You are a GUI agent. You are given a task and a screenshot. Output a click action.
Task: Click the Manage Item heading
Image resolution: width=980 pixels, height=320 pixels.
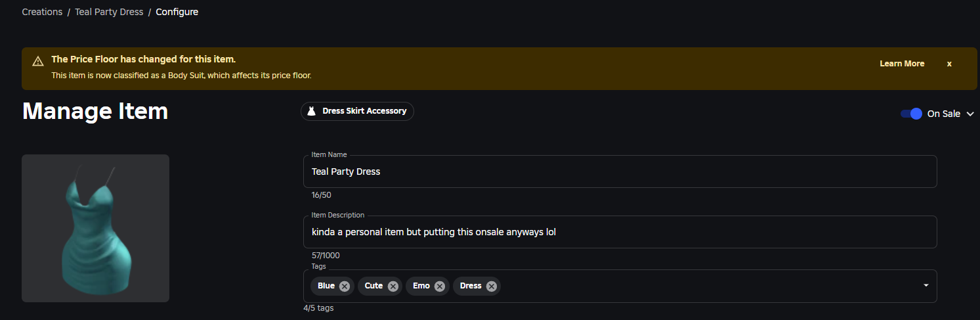pyautogui.click(x=95, y=111)
